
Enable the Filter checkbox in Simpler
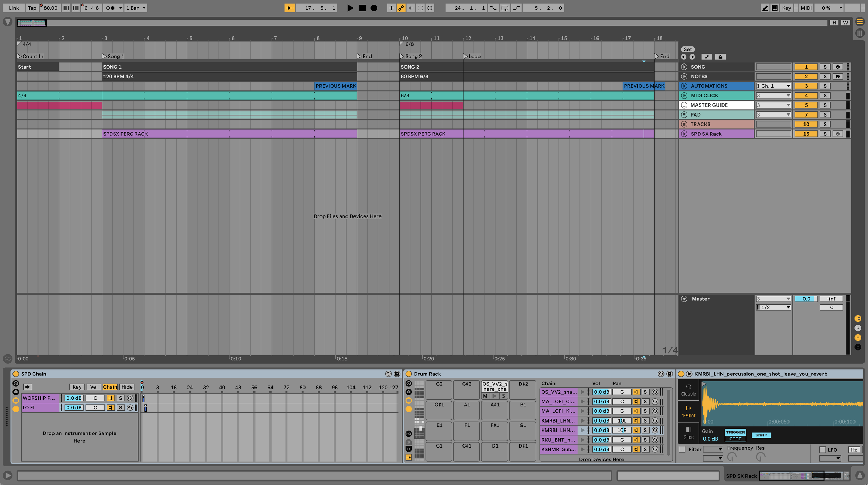click(x=682, y=450)
